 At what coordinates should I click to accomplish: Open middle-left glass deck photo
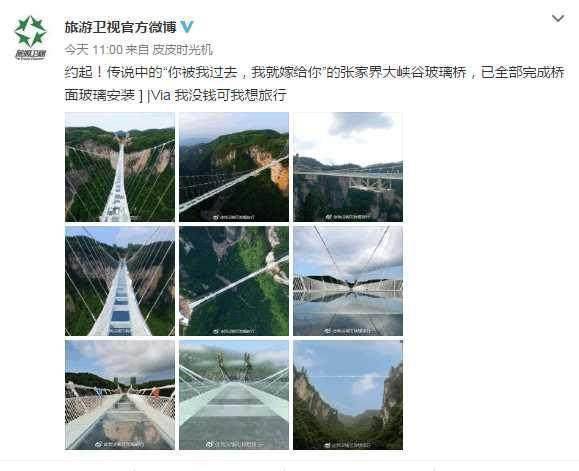pos(120,281)
